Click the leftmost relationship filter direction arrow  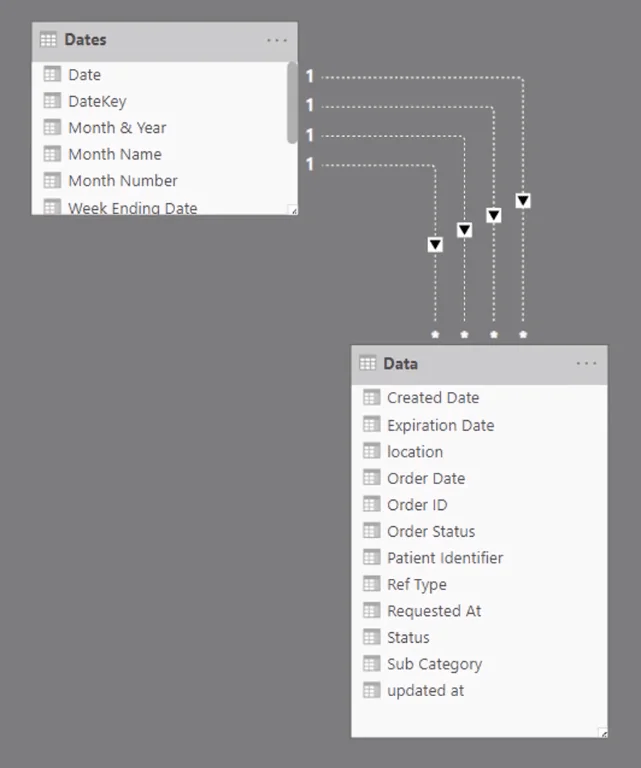(x=435, y=244)
